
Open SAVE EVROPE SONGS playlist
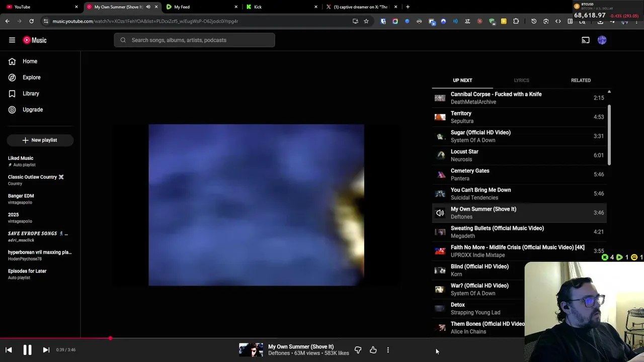[40, 236]
